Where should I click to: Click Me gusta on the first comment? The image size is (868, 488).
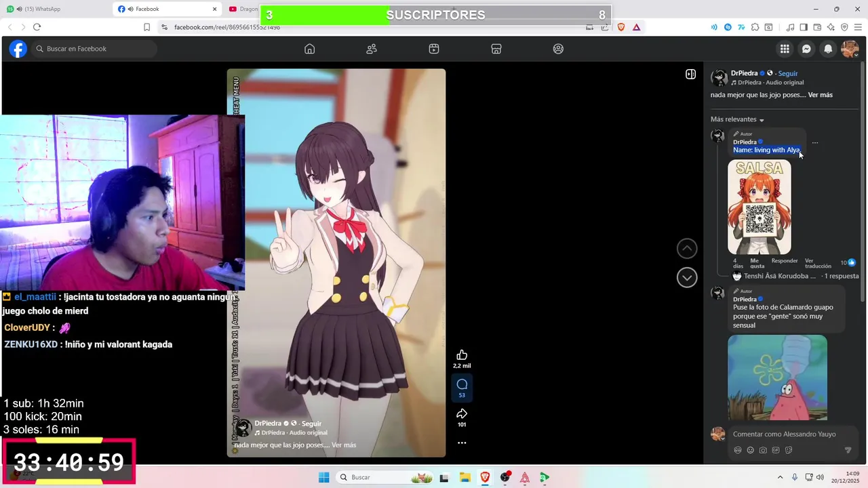coord(757,263)
